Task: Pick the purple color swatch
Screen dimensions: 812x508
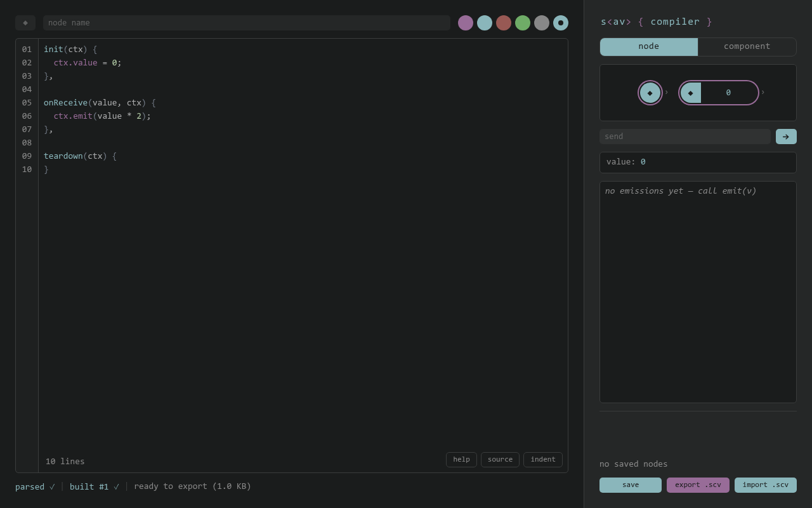Action: (x=466, y=23)
